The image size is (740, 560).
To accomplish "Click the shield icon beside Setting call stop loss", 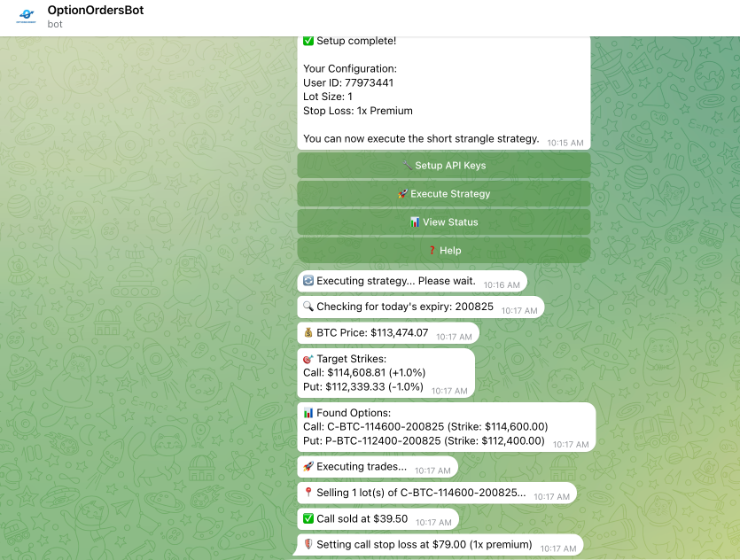I will pos(308,544).
